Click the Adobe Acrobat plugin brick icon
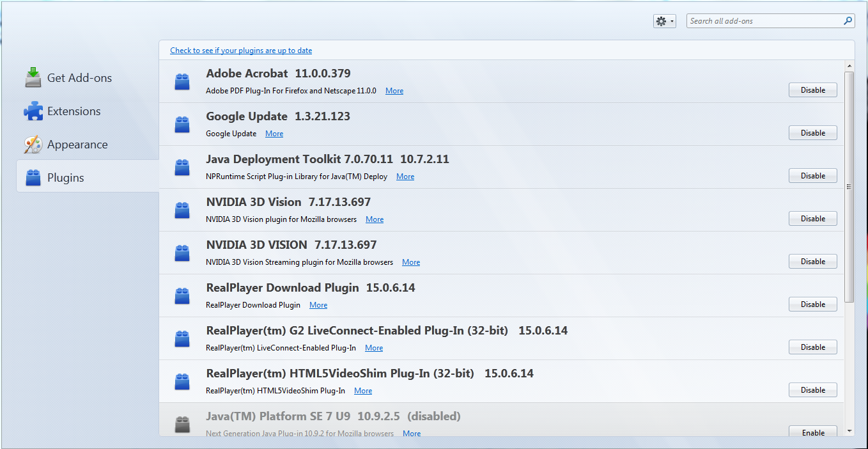The image size is (868, 449). 182,81
